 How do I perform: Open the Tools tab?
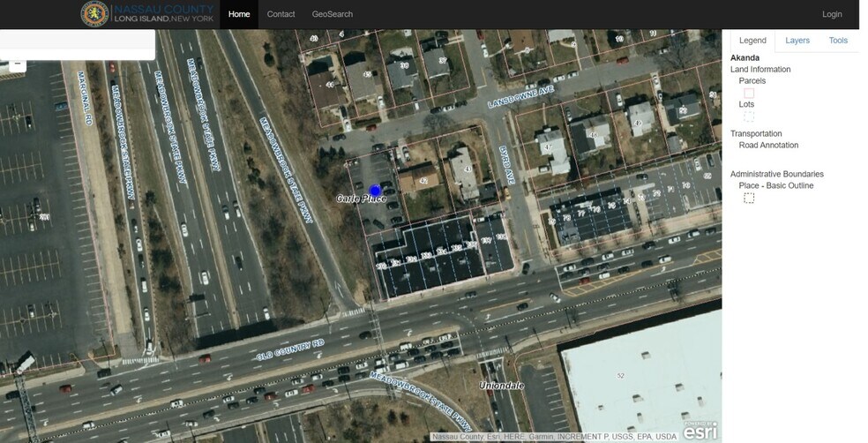838,41
